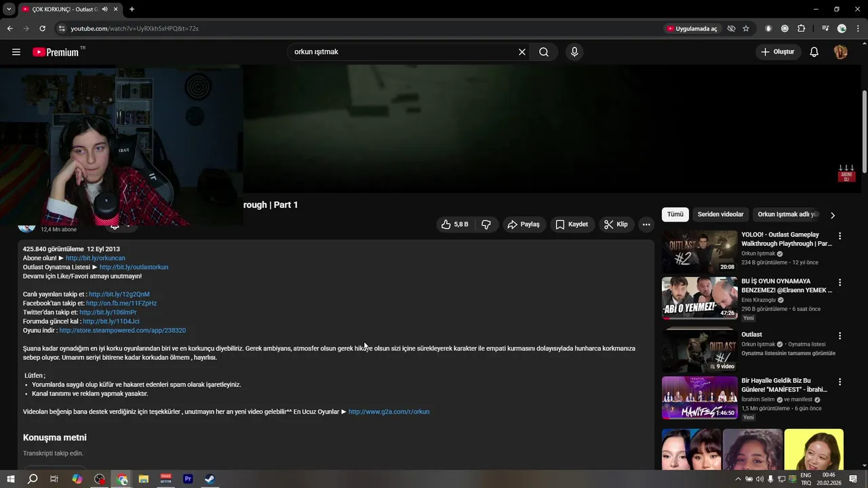Open the Steam store app/238320 link
This screenshot has width=868, height=488.
122,330
